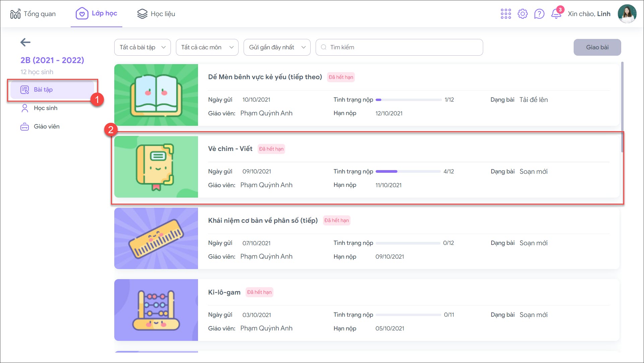
Task: Select Học sinh in the sidebar
Action: (46, 108)
